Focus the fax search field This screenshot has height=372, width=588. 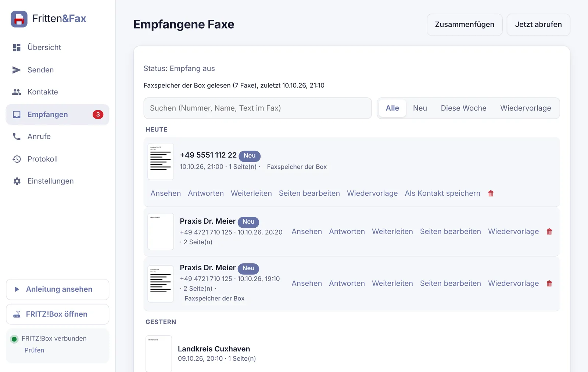click(258, 108)
